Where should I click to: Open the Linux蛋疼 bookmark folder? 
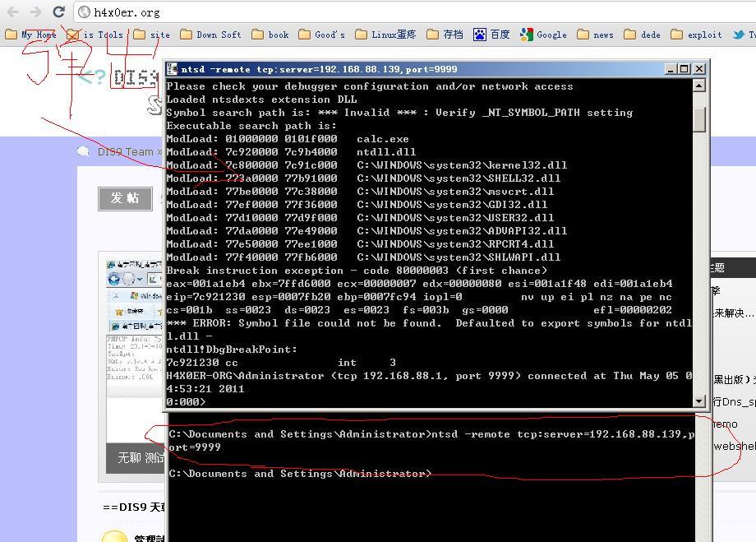click(x=385, y=35)
